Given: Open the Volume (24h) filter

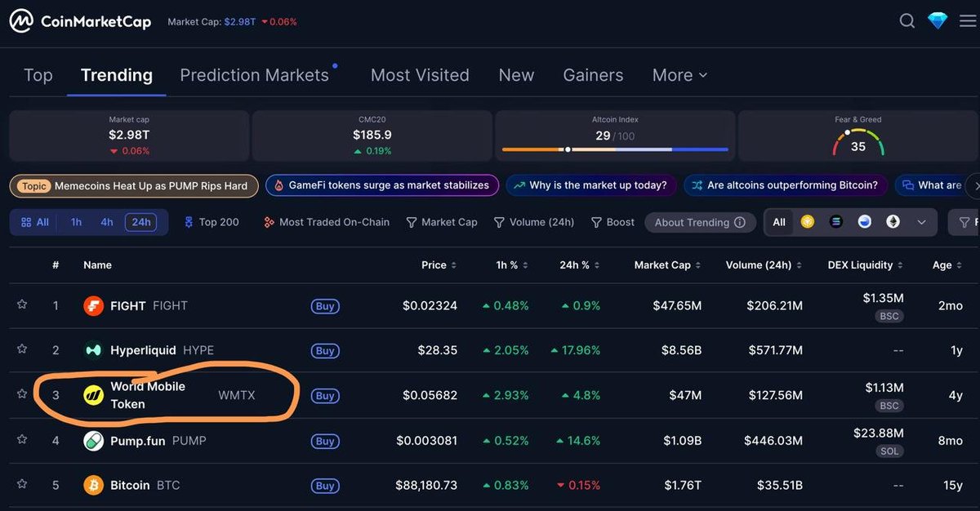Looking at the screenshot, I should pos(534,222).
